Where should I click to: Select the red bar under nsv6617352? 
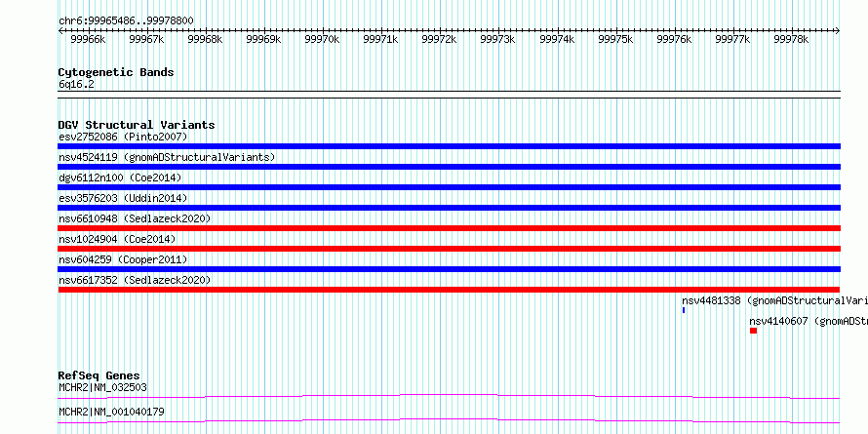(x=449, y=290)
